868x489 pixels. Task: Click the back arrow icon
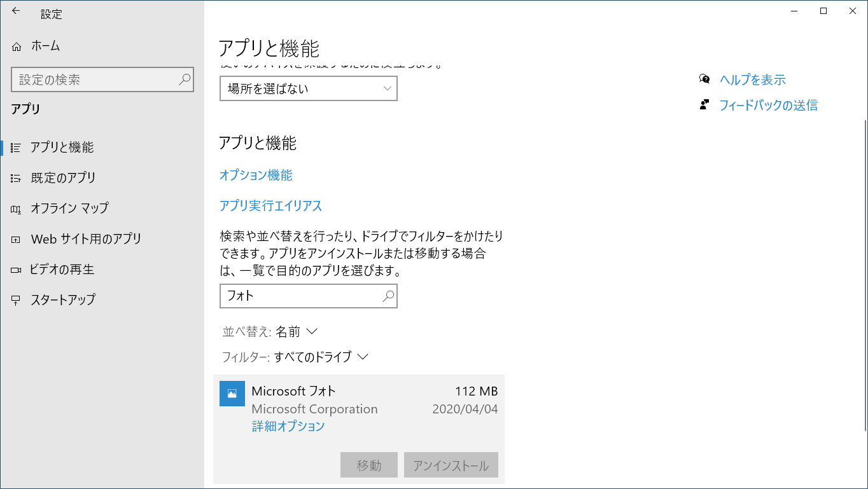(x=16, y=11)
